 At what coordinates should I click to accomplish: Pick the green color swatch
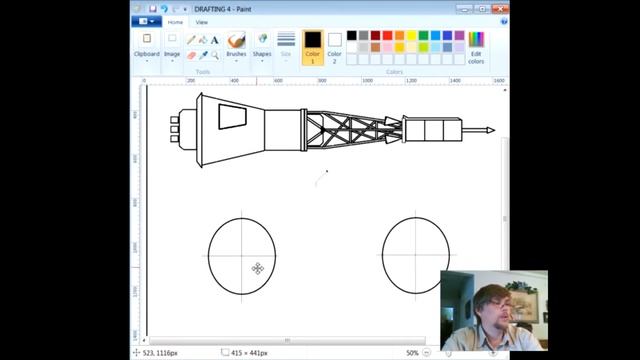tap(424, 36)
